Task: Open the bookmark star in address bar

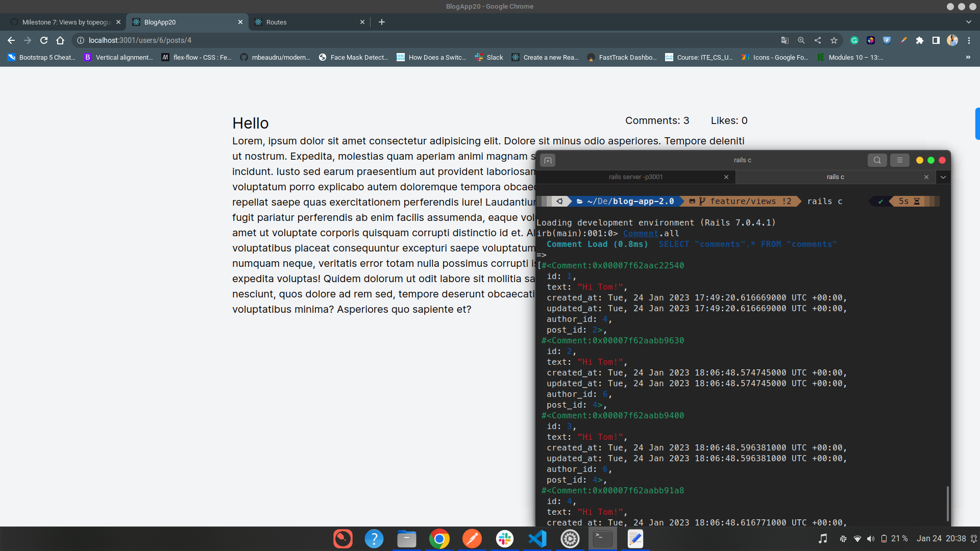Action: pos(835,40)
